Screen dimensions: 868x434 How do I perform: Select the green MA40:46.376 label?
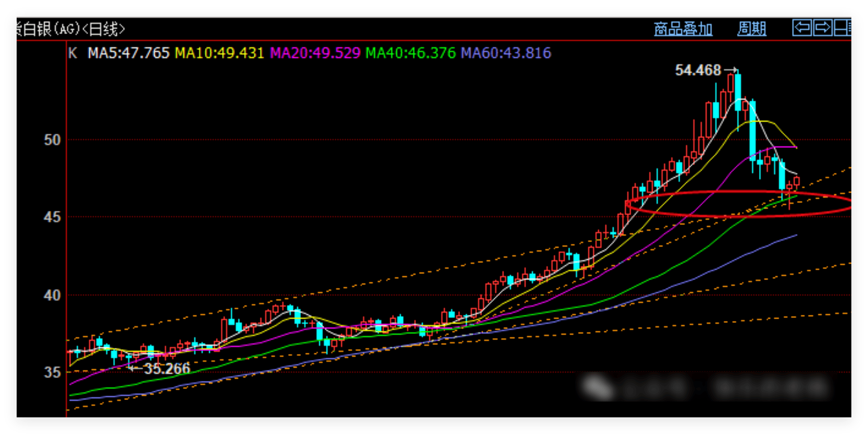[x=410, y=53]
